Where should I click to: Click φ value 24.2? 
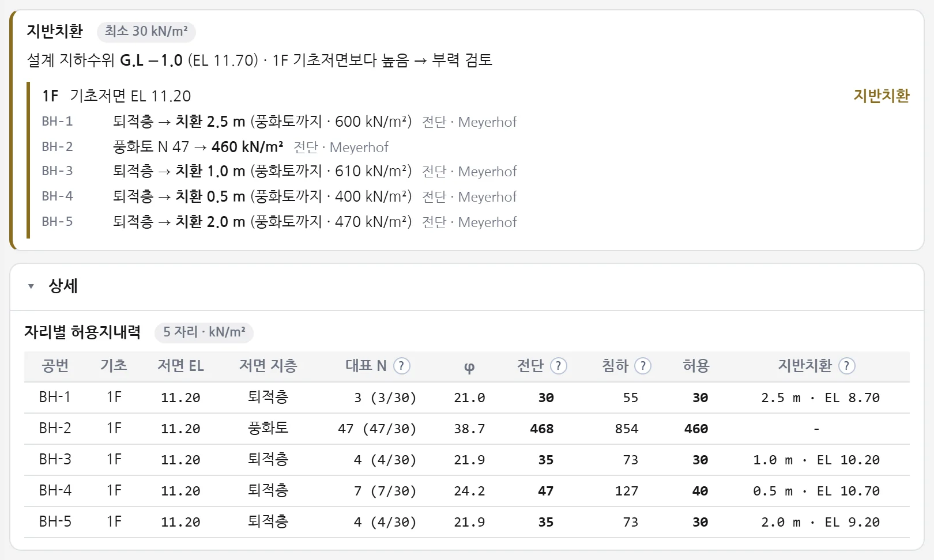click(469, 491)
